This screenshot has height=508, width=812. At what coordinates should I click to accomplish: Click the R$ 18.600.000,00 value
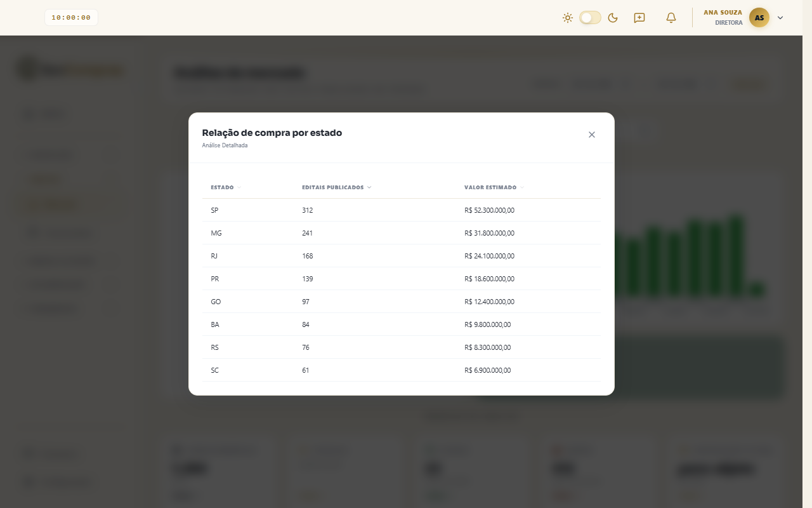[x=490, y=279]
